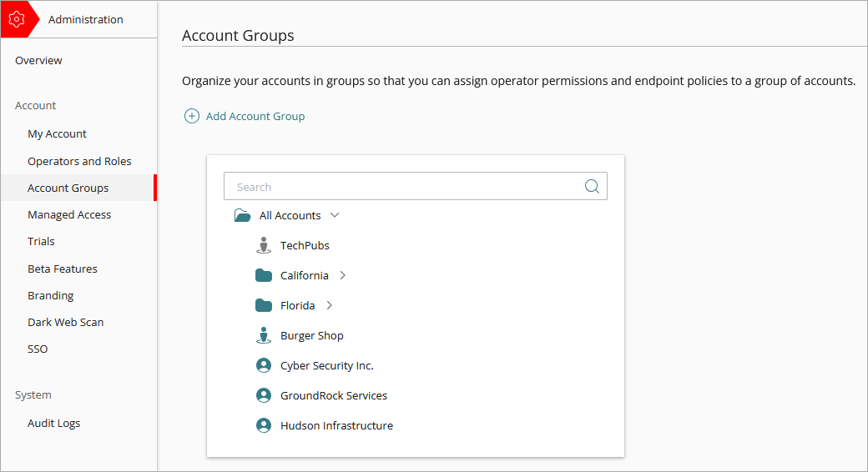Screen dimensions: 868x472
Task: Open the Audit Logs page
Action: pos(54,423)
